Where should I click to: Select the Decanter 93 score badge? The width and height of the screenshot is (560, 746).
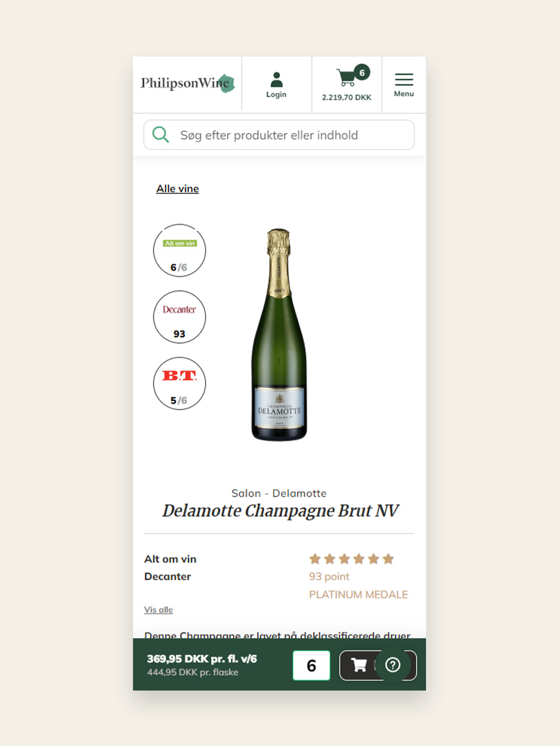(179, 317)
